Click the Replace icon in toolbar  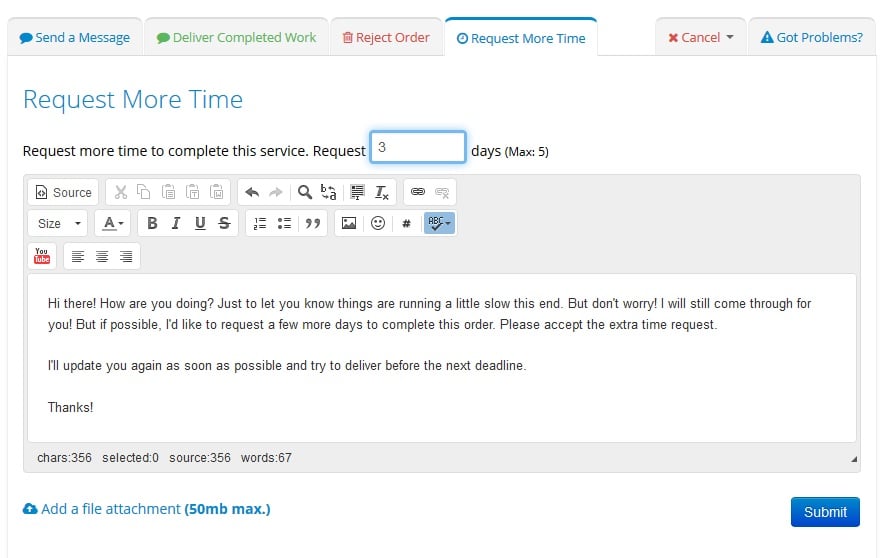tap(328, 192)
